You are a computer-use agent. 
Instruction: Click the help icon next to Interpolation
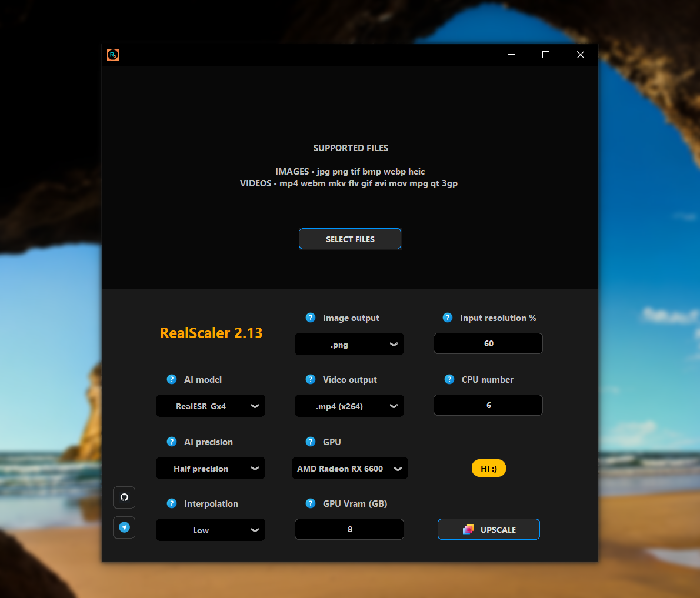pos(171,503)
